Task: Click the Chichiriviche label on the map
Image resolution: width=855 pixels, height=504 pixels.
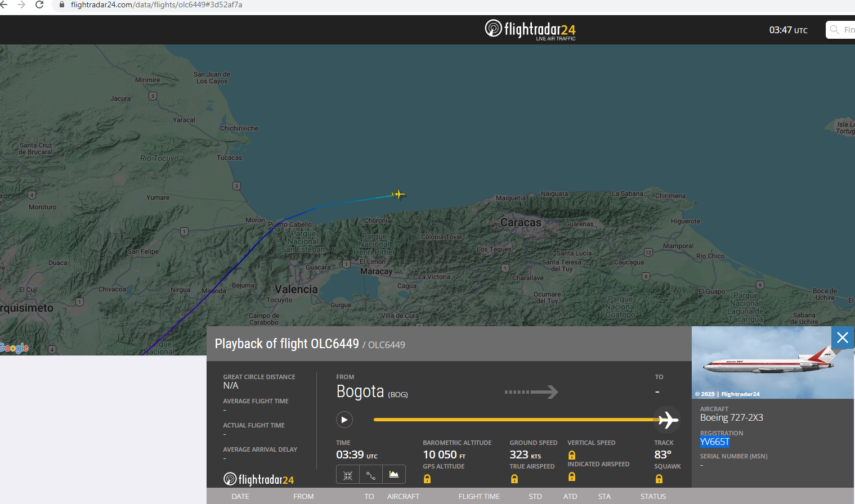Action: [x=239, y=128]
